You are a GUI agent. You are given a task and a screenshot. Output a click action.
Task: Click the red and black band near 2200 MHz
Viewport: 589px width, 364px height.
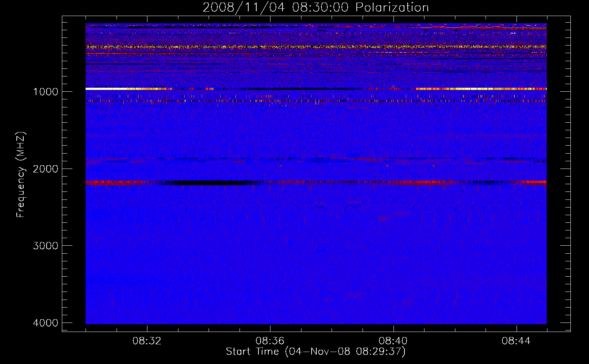(x=316, y=183)
